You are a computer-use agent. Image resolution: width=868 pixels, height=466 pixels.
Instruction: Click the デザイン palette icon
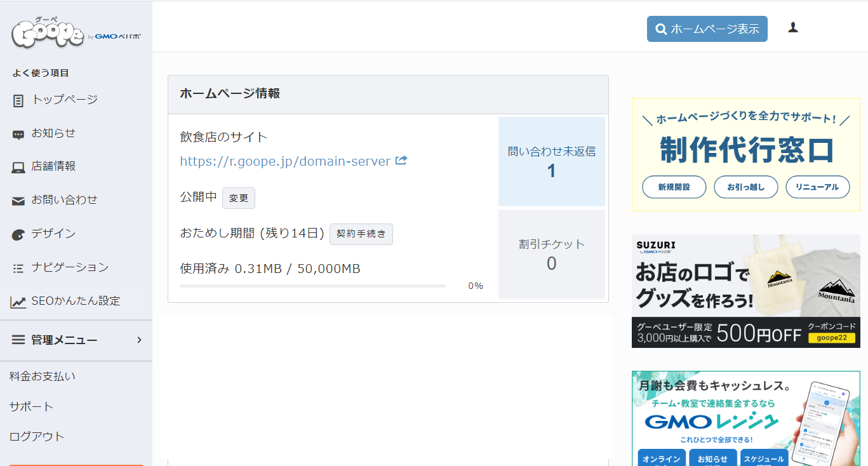(x=18, y=235)
